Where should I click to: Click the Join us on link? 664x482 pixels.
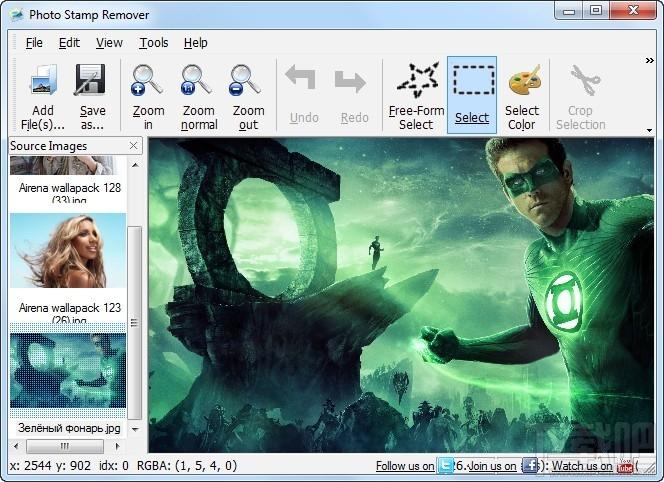click(x=492, y=466)
